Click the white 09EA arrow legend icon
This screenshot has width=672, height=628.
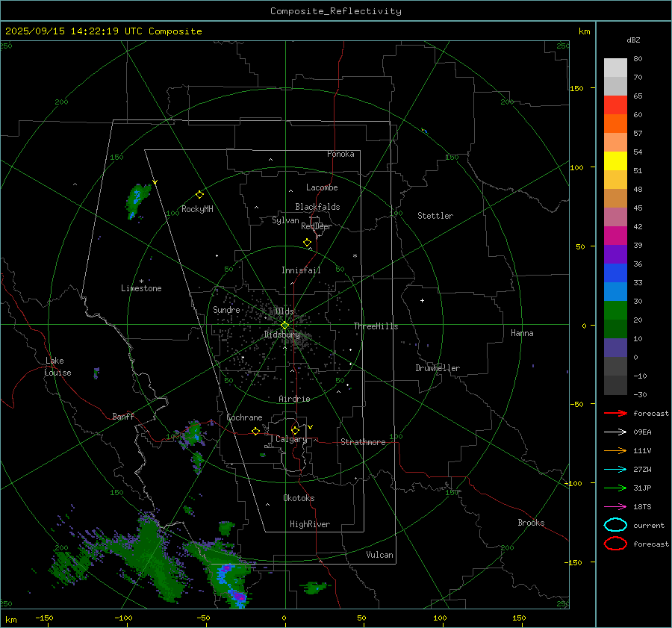[x=615, y=432]
